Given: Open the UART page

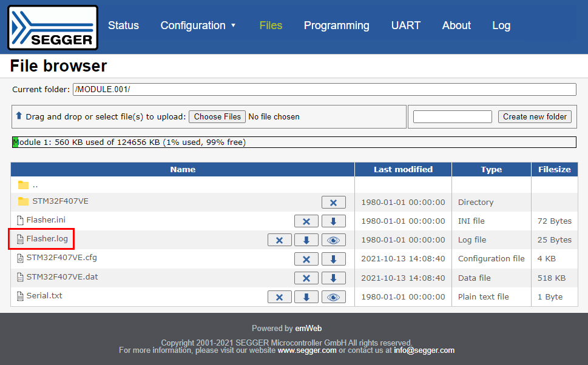Looking at the screenshot, I should [405, 25].
